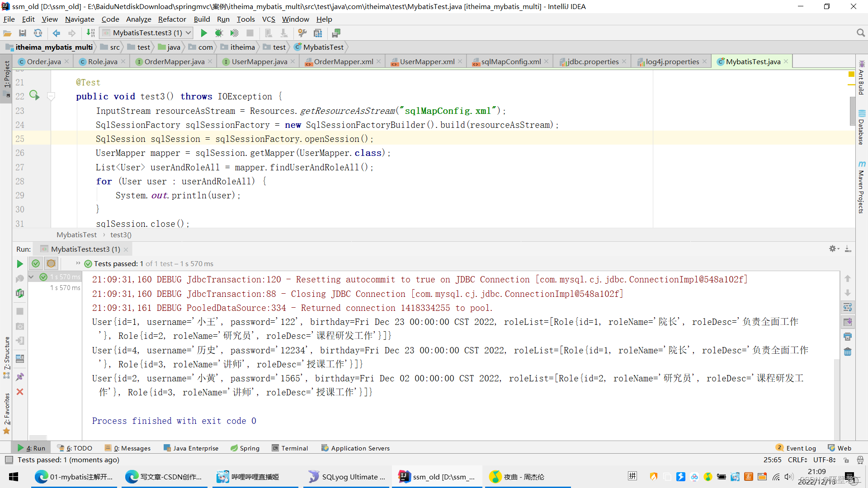This screenshot has width=868, height=488.
Task: Toggle the show passed tests filter
Action: tap(36, 263)
